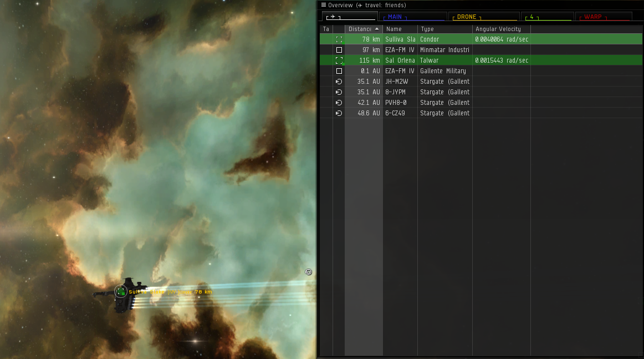Image resolution: width=644 pixels, height=359 pixels.
Task: Click the stargate icon for 8-JYPM
Action: coord(339,92)
